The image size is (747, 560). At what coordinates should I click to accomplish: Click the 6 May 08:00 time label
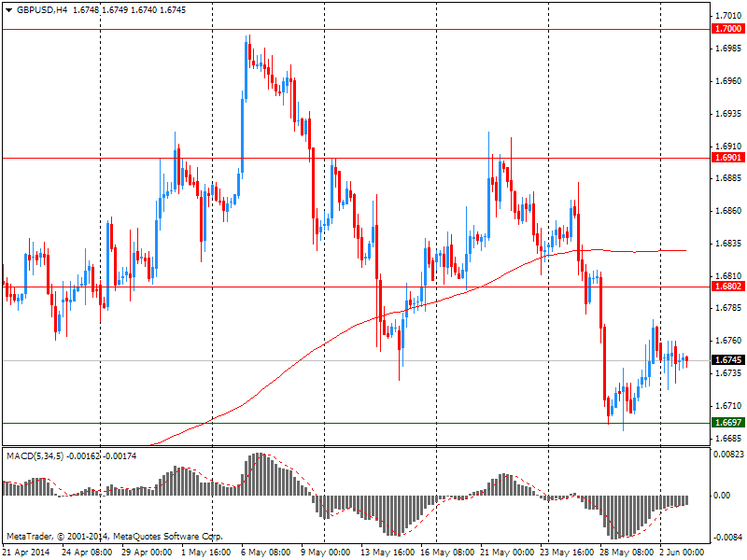tap(266, 553)
